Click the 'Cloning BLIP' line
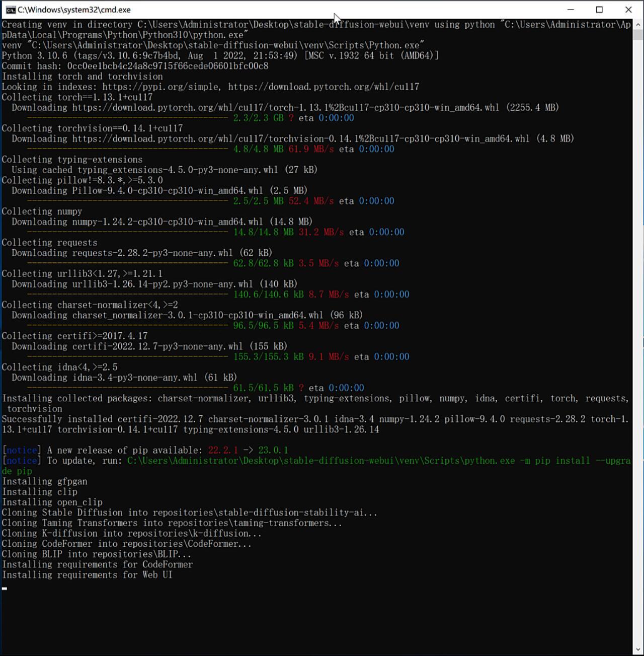Viewport: 644px width, 656px height. [97, 554]
